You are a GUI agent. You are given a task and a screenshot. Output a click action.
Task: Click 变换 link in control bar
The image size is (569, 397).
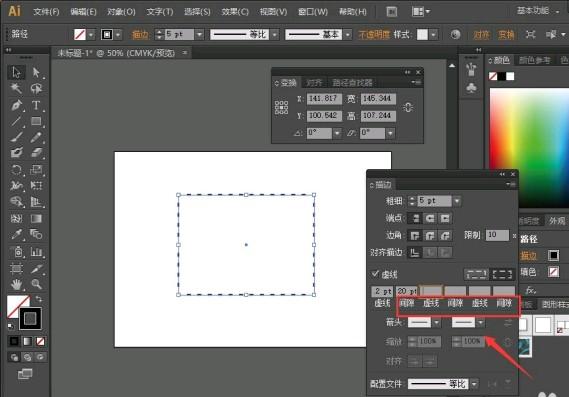[506, 34]
